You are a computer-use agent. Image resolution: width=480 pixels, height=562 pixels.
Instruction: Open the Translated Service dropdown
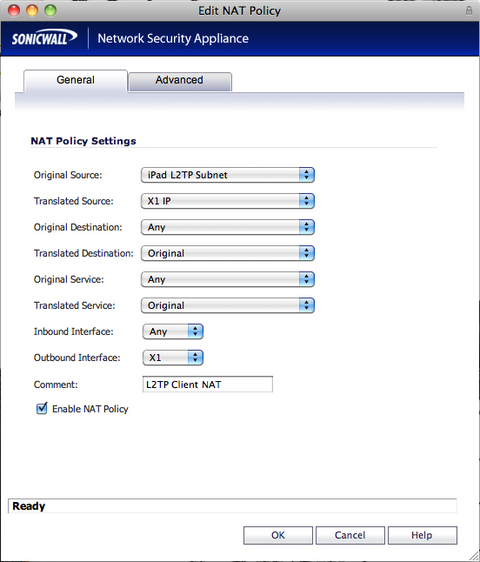click(x=228, y=305)
